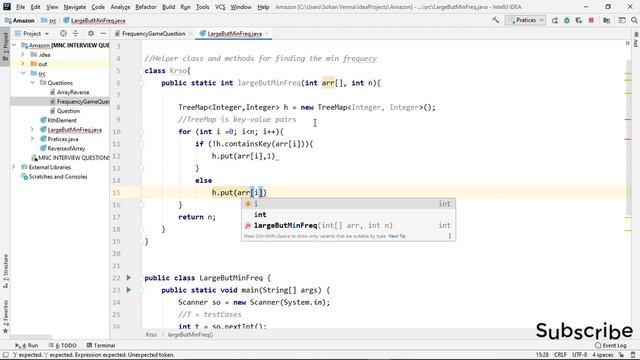Screen dimensions: 640x360
Task: Open the Tools menu
Action: pos(202,7)
